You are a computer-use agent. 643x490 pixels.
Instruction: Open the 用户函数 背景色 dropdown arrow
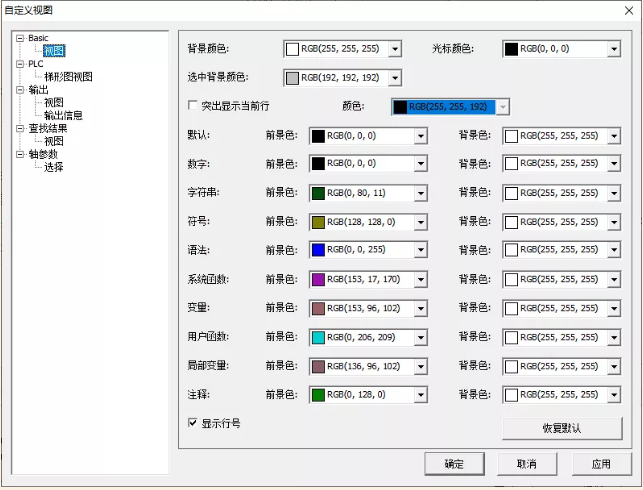pyautogui.click(x=613, y=338)
